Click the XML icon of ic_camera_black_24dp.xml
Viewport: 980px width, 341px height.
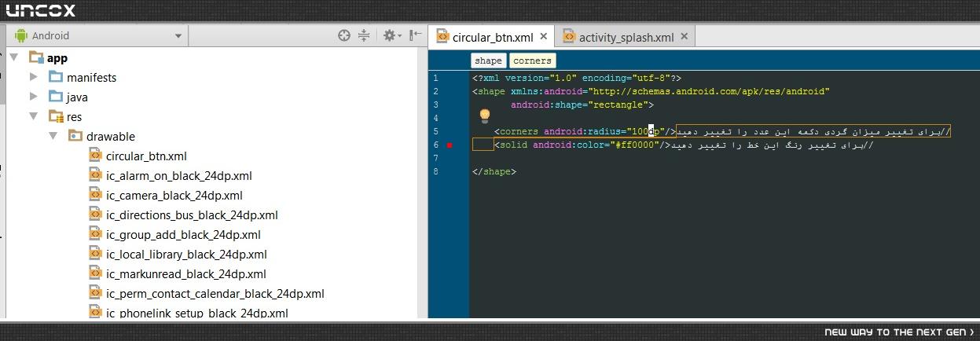pos(95,195)
